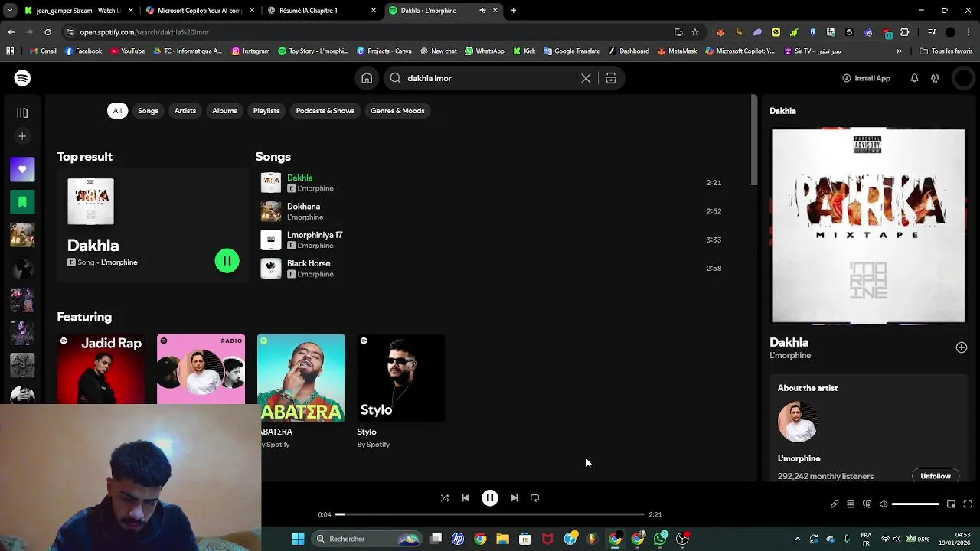
Task: Go to Spotify Home via house icon
Action: (367, 78)
